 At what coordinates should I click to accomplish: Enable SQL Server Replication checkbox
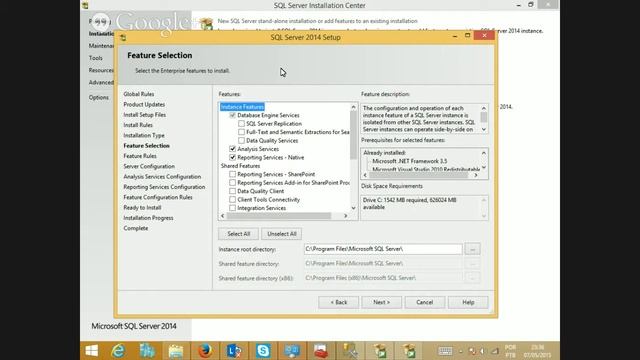tap(242, 124)
